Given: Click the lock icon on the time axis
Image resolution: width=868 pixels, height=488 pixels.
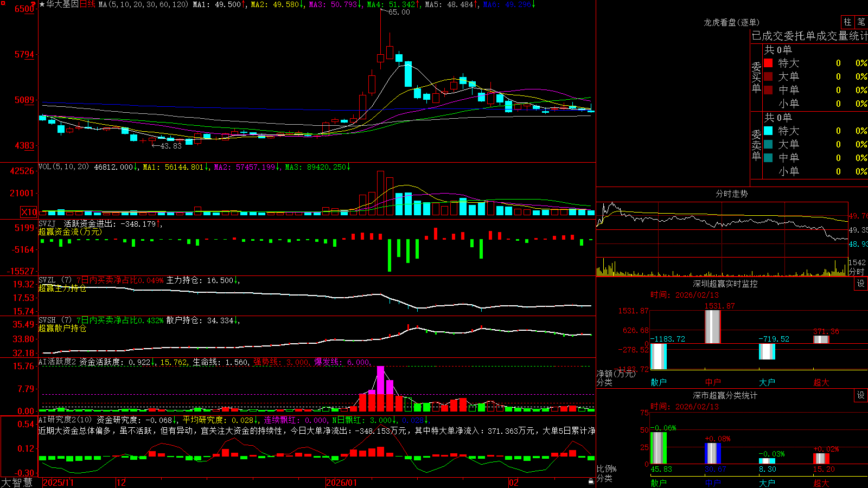Looking at the screenshot, I should 591,481.
